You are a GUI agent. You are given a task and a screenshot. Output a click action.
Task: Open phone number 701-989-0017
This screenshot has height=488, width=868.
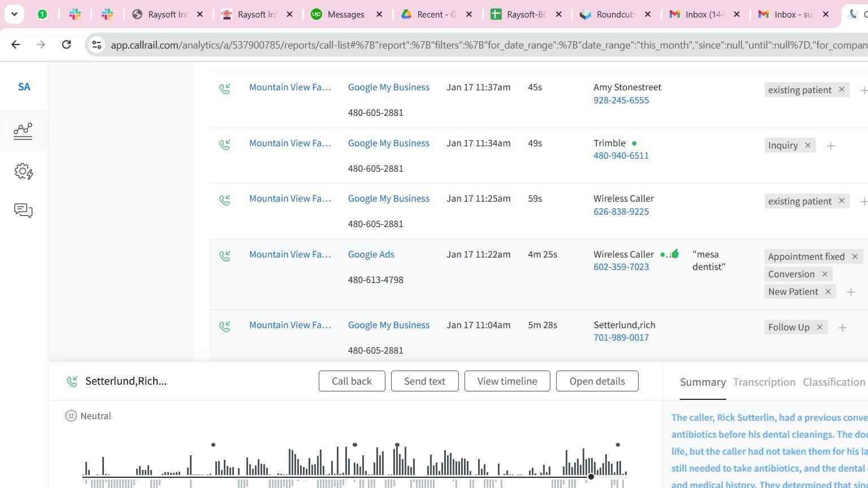[x=621, y=337]
